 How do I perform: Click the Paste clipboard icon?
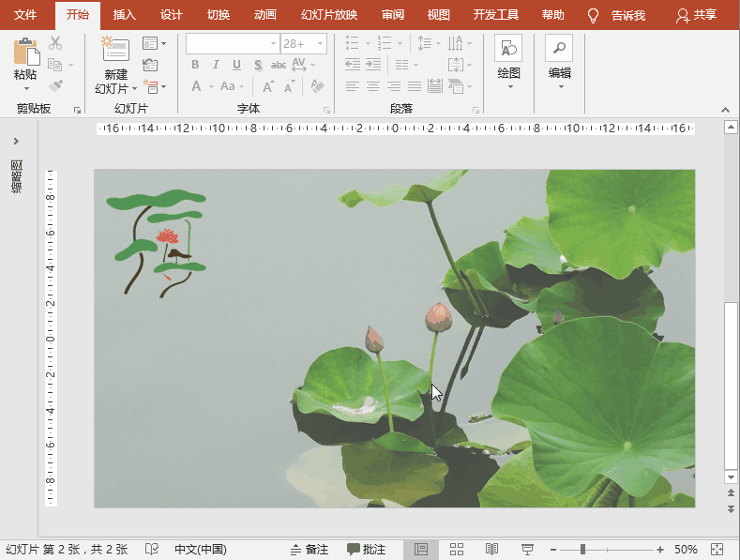(x=26, y=51)
